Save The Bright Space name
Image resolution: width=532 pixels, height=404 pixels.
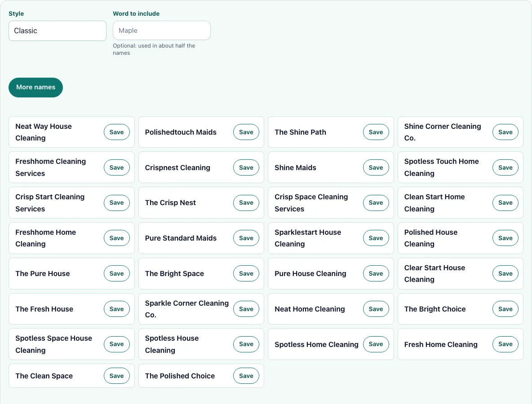(x=246, y=273)
